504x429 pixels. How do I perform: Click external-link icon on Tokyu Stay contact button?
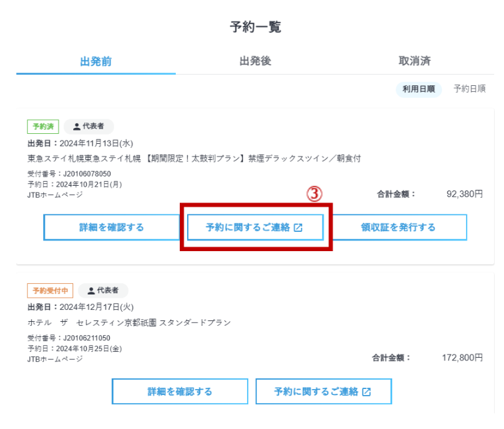coord(298,227)
